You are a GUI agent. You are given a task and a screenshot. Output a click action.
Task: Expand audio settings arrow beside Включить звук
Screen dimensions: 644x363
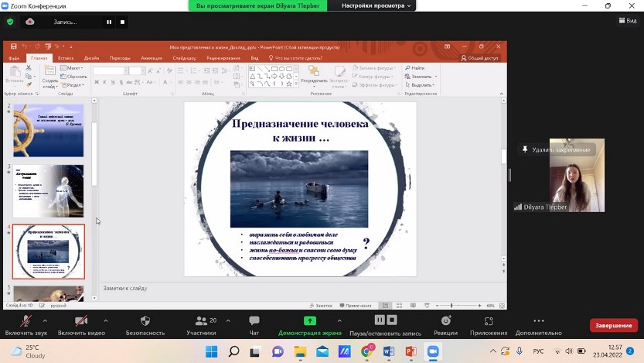coord(45,320)
